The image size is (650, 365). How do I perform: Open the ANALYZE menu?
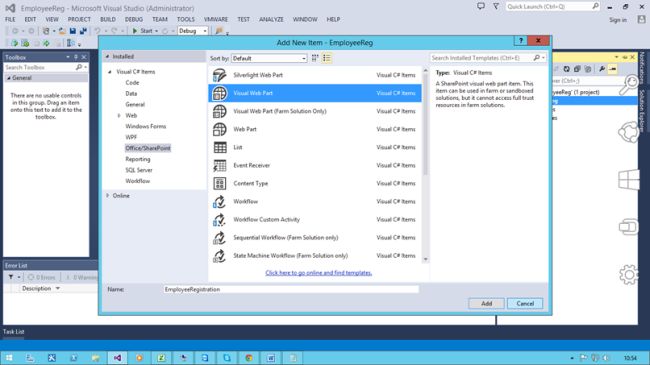click(x=272, y=19)
